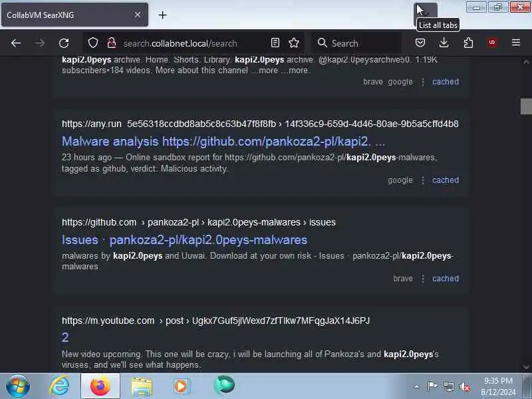Click scrollbar up arrow of page

[526, 61]
